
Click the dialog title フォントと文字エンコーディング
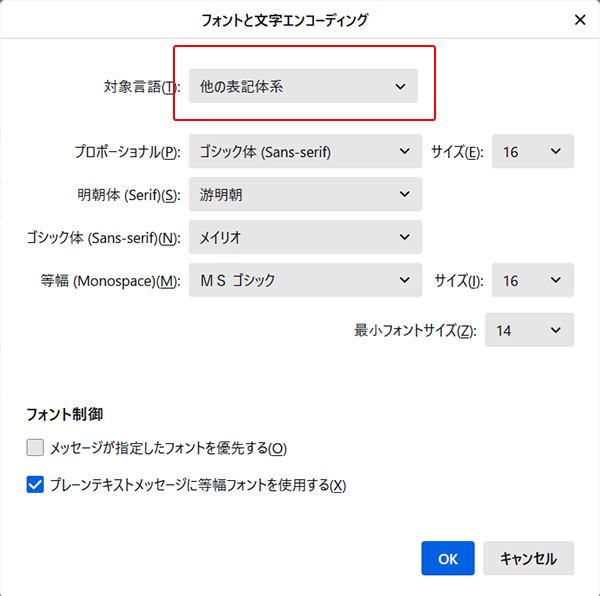coord(285,20)
